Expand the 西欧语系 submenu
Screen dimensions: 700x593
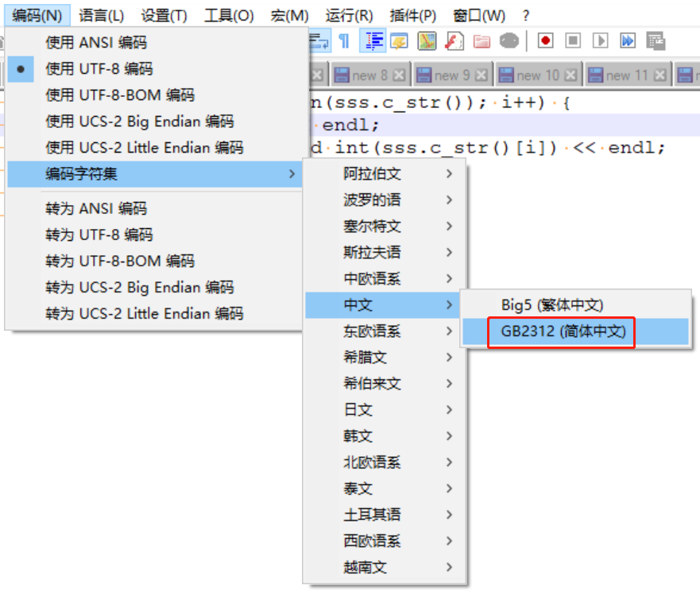(x=384, y=541)
